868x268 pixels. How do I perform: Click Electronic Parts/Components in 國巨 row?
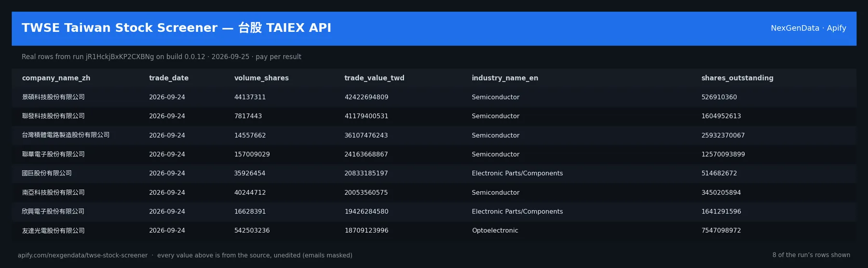(517, 173)
